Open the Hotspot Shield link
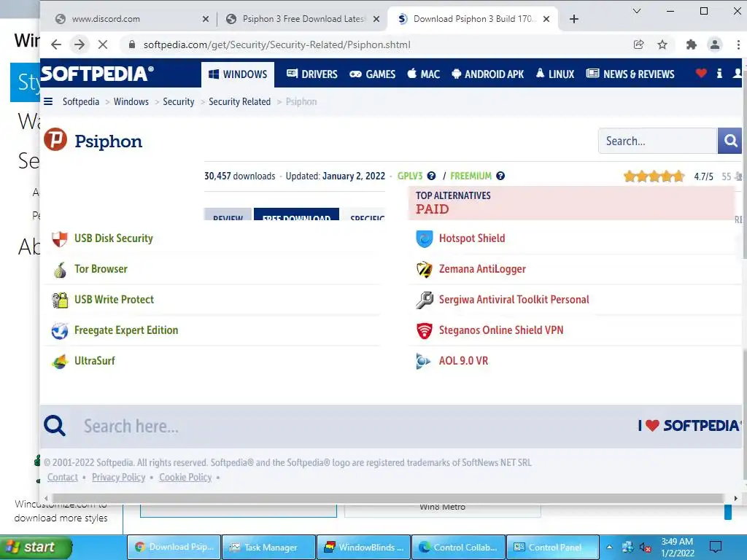 (472, 238)
